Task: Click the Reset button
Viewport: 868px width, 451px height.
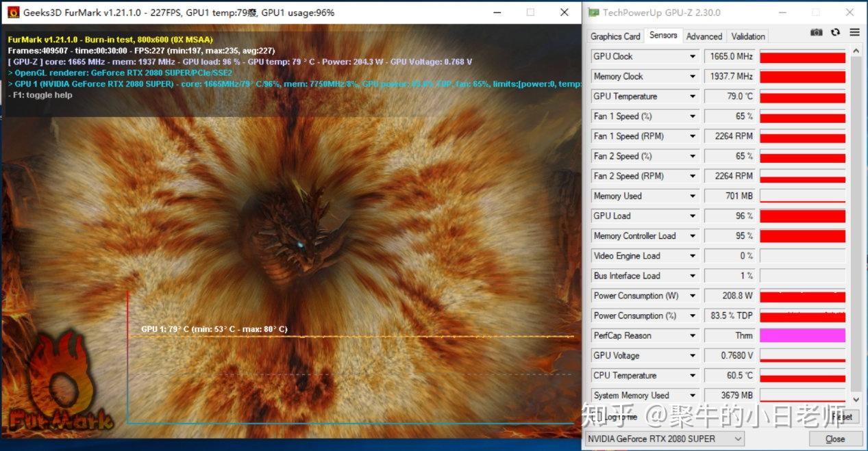Action: coord(841,416)
